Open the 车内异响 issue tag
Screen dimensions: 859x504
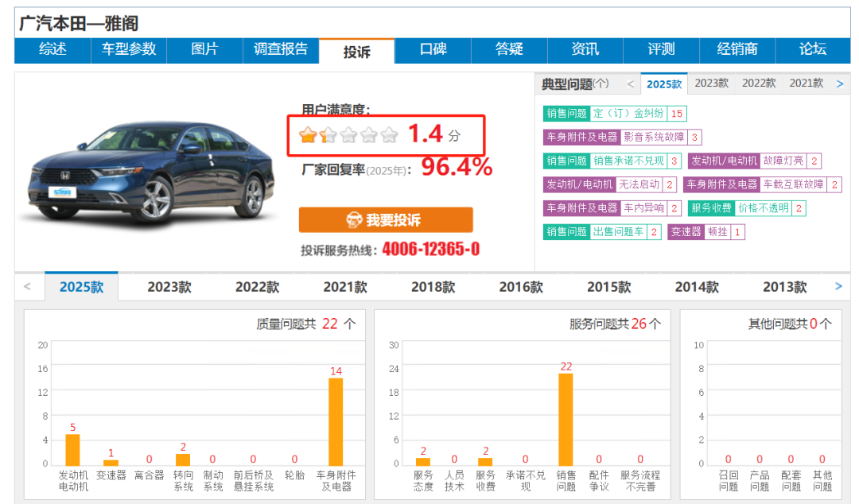612,208
